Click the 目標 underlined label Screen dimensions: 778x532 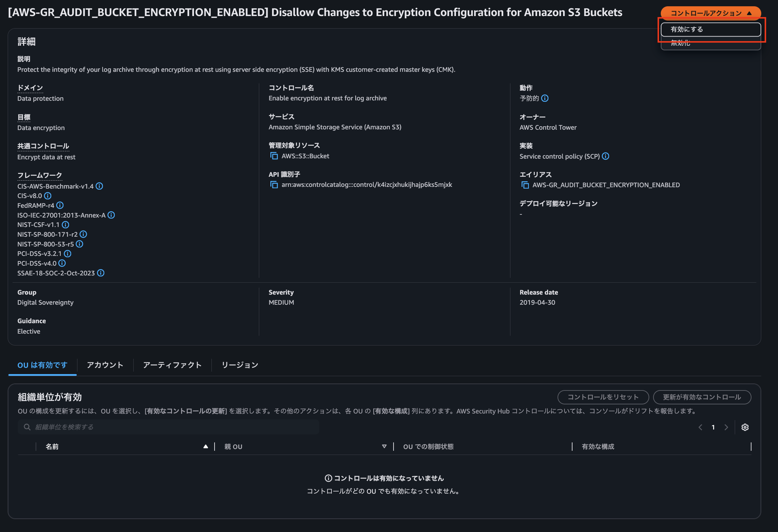click(x=24, y=117)
